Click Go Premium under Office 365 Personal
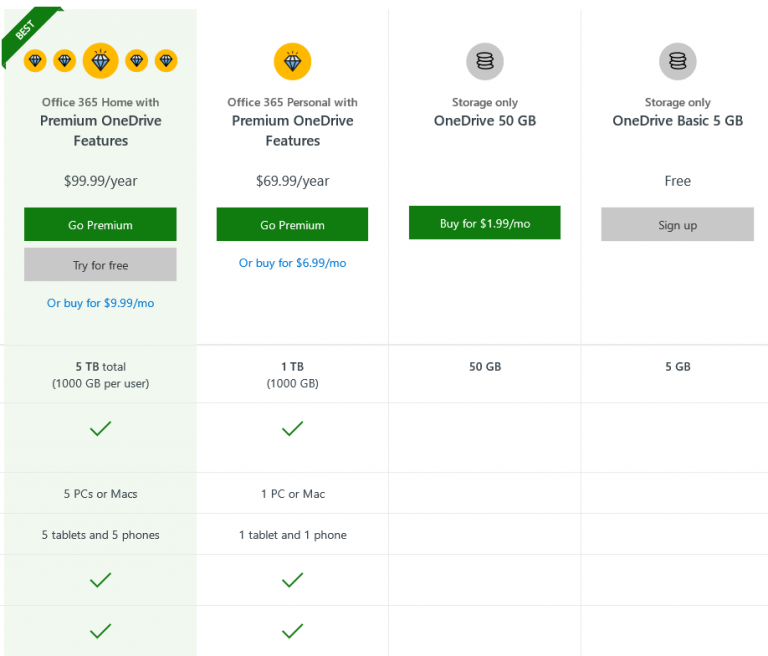 pos(292,224)
